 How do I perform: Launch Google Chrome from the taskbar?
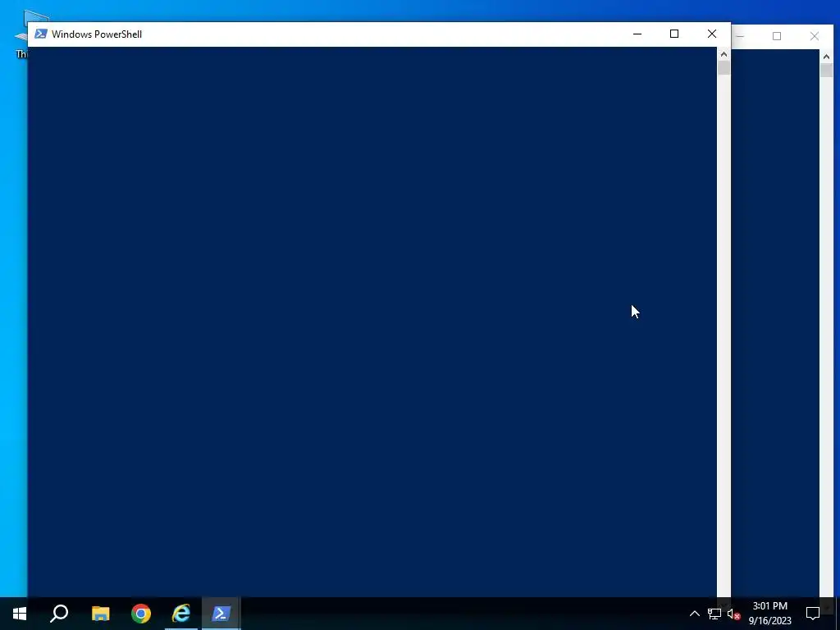(141, 614)
